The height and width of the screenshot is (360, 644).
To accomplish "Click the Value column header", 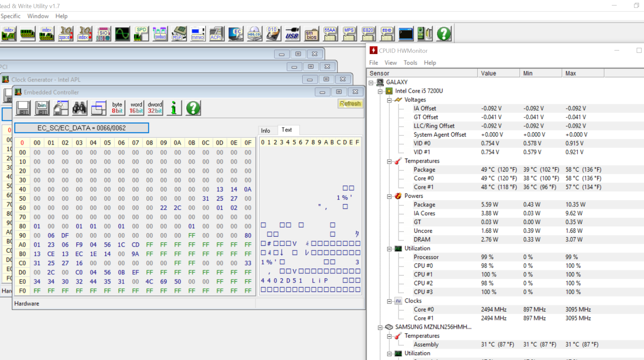I will coord(499,73).
